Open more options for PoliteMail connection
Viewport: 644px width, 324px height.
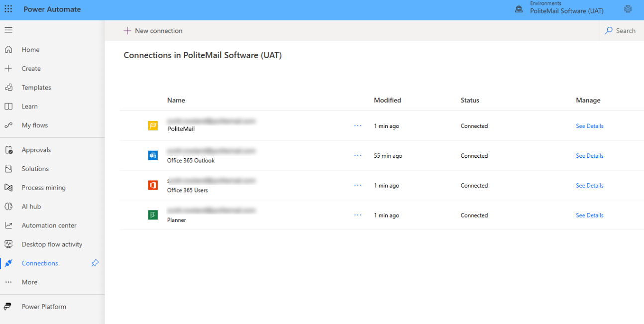tap(358, 126)
